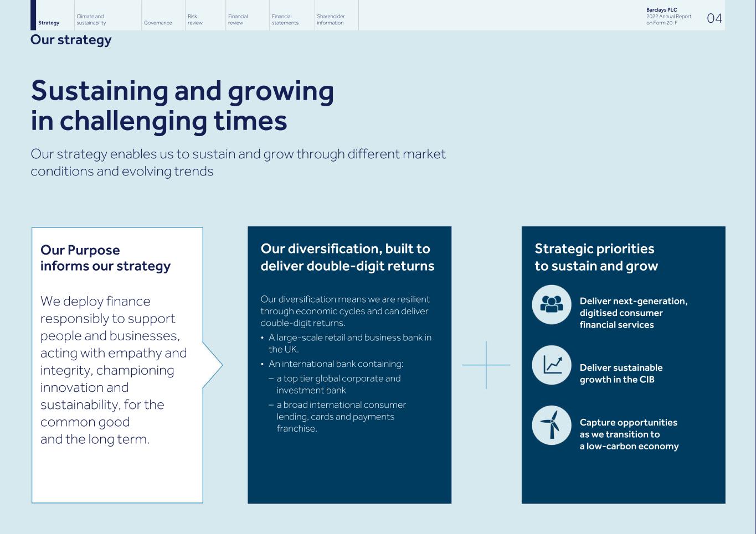Click 'Our Purpose informs our strategy' heading
756x534 pixels.
[x=105, y=258]
